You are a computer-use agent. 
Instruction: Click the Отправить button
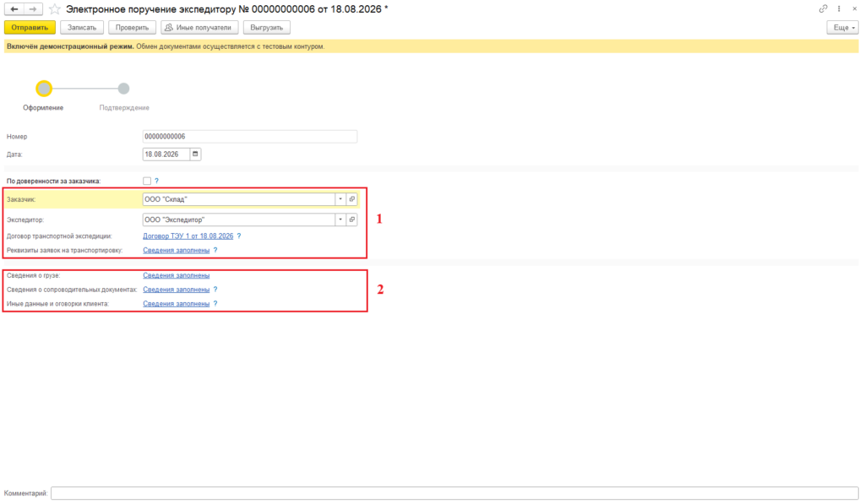coord(30,28)
